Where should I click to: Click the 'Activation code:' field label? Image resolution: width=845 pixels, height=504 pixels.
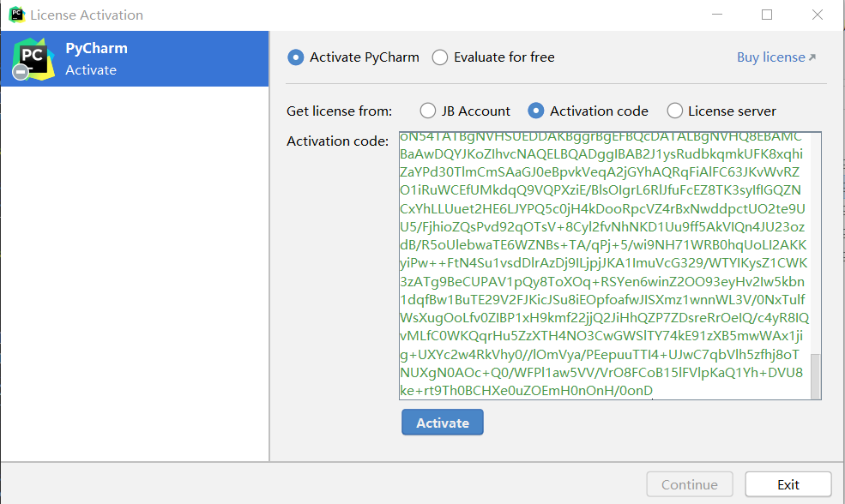[337, 141]
